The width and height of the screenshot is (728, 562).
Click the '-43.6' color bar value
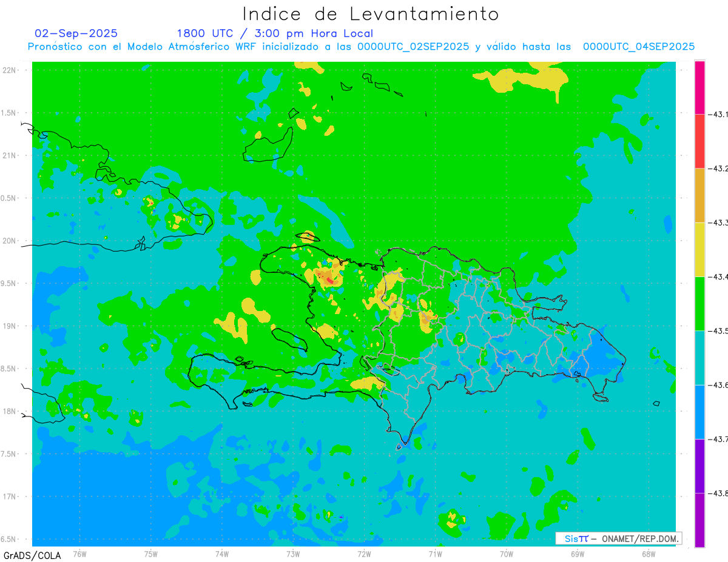coord(719,385)
